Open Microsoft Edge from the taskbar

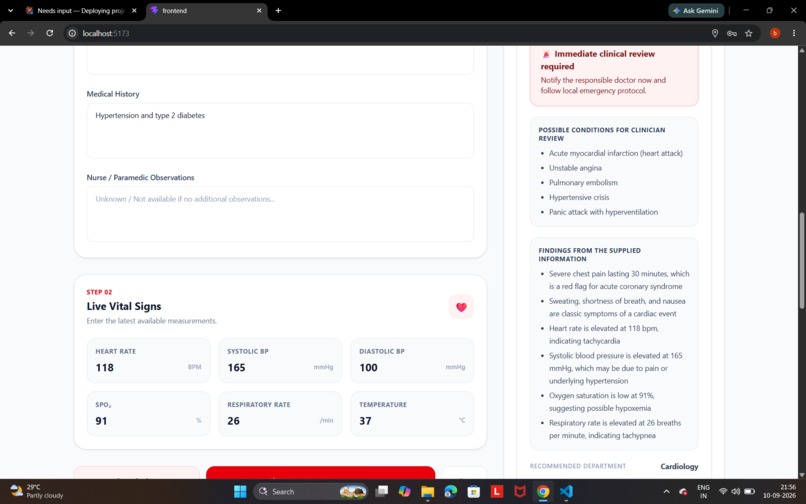coord(451,492)
